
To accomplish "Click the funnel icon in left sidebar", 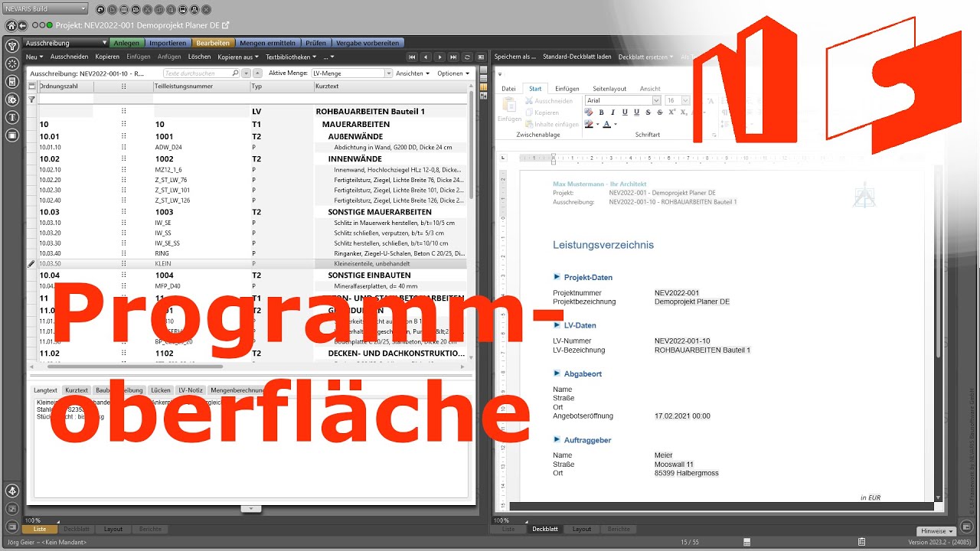I will coord(12,46).
